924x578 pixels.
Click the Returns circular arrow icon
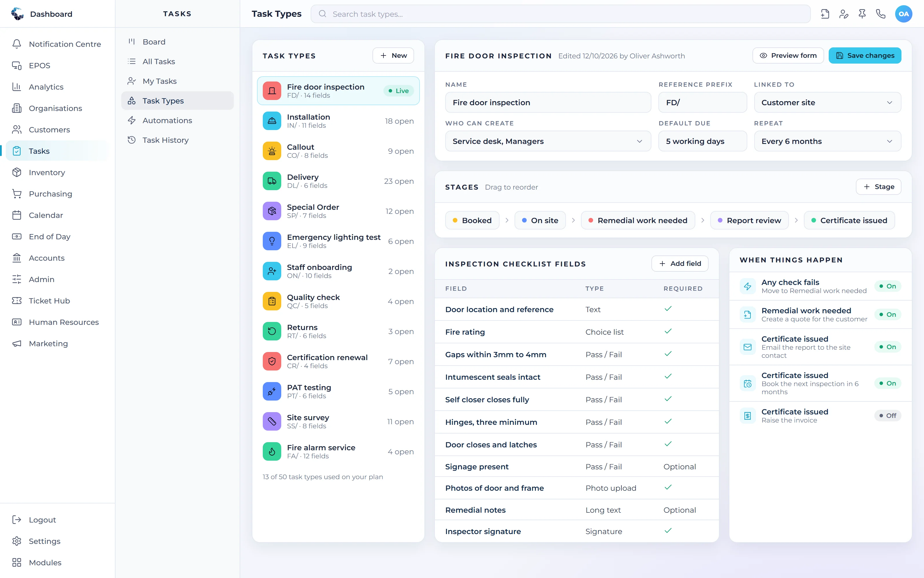coord(272,331)
